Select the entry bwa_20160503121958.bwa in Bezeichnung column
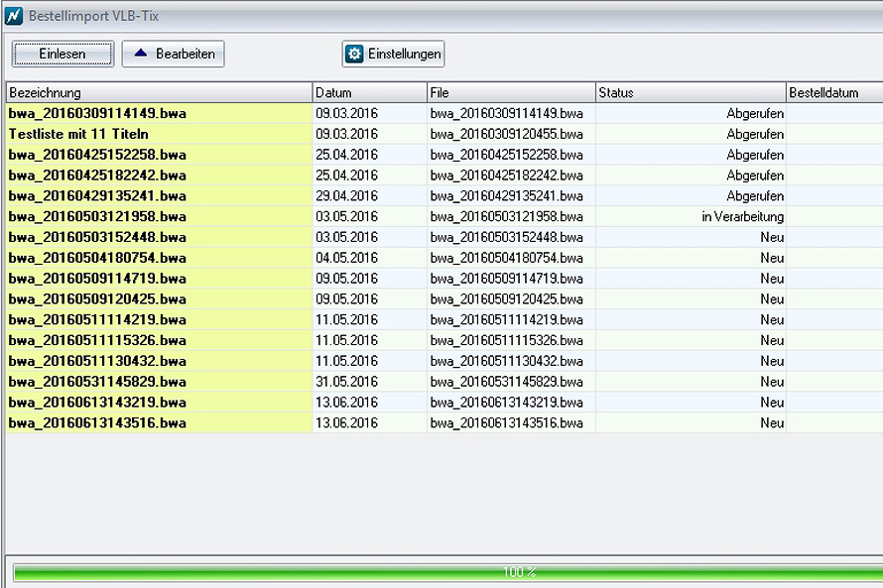The height and width of the screenshot is (588, 883). tap(97, 216)
